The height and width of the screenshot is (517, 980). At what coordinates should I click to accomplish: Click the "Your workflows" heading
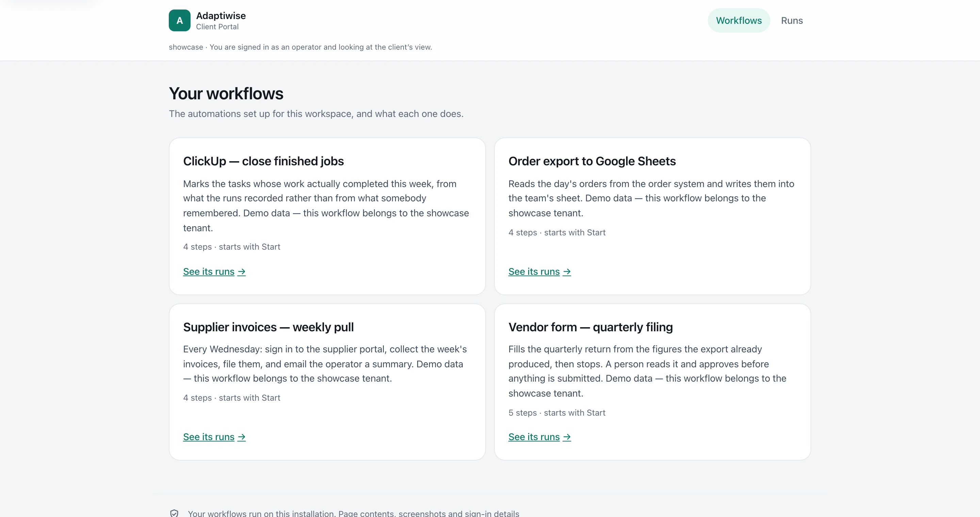coord(226,94)
